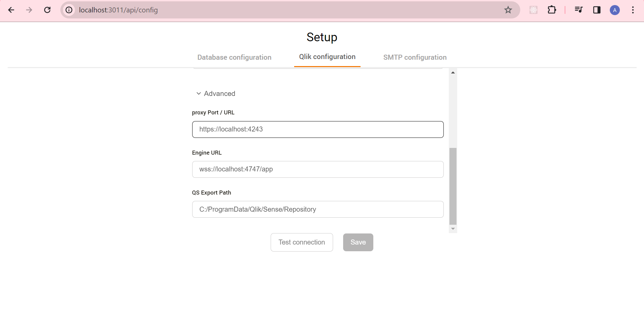Open the Qlik configuration tab
The image size is (644, 319).
tap(327, 57)
